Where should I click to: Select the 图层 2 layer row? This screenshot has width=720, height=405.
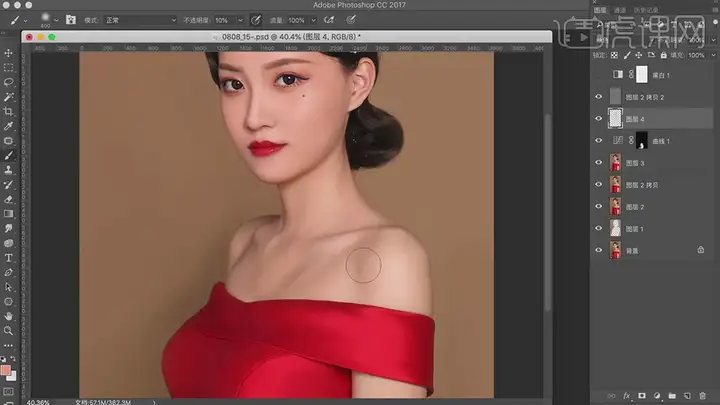coord(653,207)
